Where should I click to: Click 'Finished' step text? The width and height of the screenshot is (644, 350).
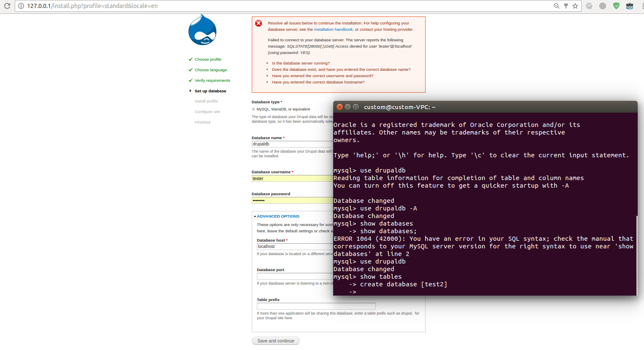coord(202,122)
